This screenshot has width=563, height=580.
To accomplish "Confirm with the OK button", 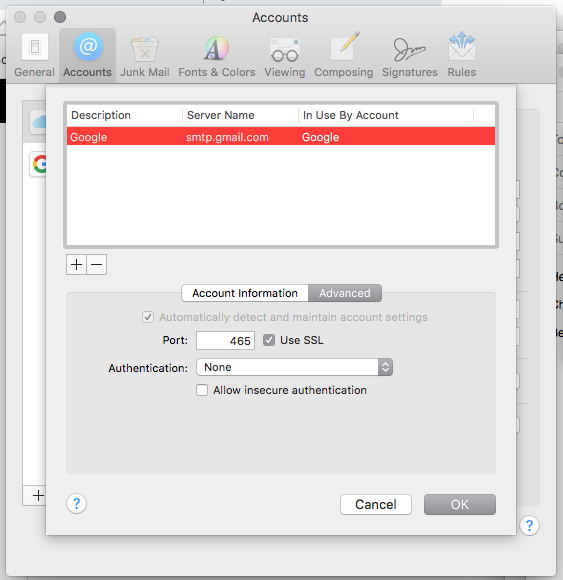I will coord(460,505).
